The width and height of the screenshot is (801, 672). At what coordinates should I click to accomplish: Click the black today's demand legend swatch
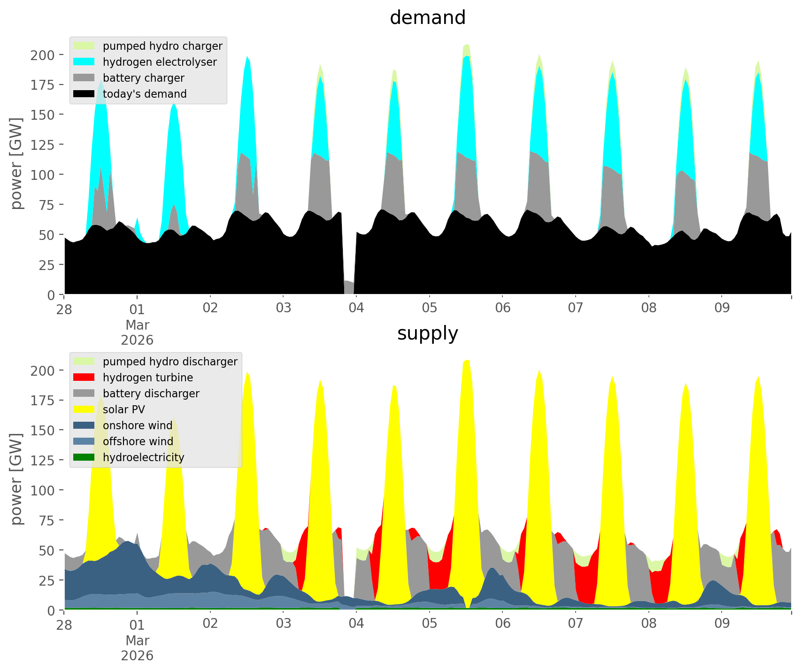pos(84,94)
